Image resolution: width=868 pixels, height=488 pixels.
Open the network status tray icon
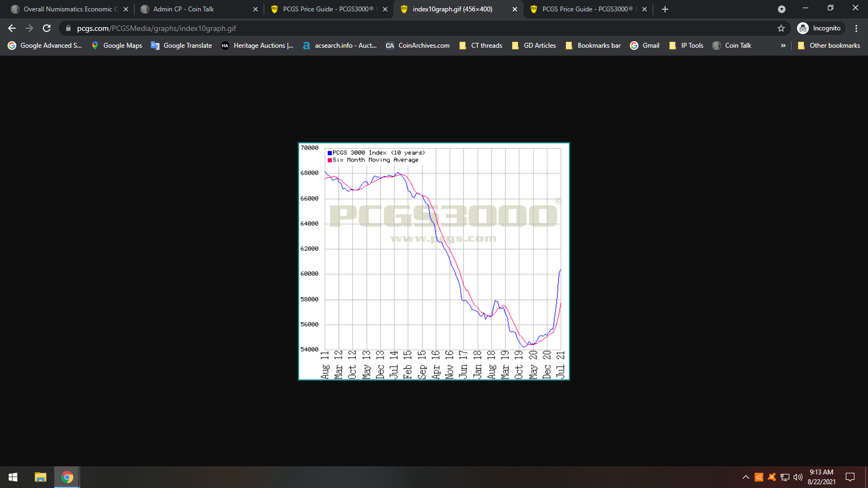click(x=784, y=477)
